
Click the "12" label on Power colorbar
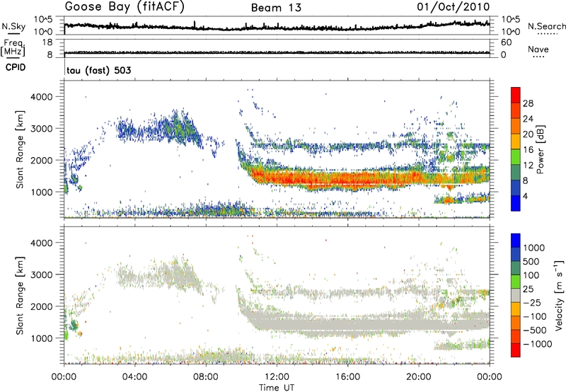(528, 166)
